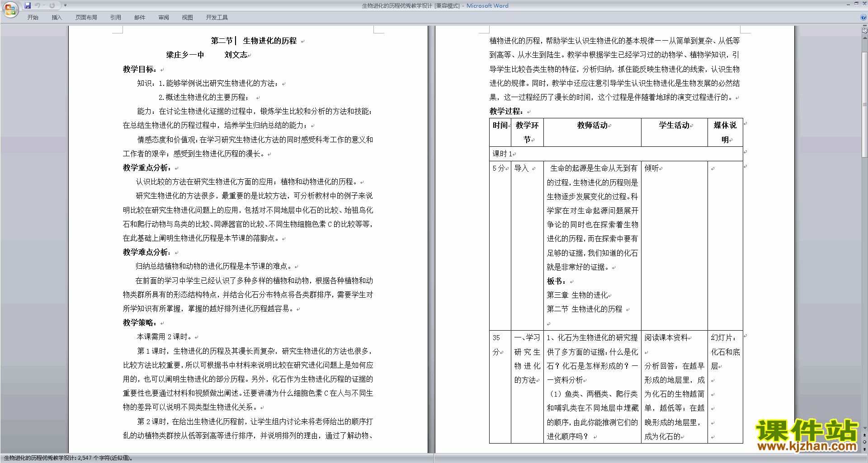Open the 邮件 ribbon tab

(140, 18)
